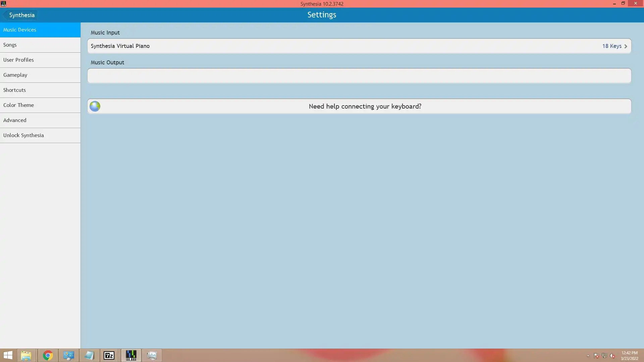Click the globe icon beside keyboard help
The image size is (644, 362).
pos(95,106)
